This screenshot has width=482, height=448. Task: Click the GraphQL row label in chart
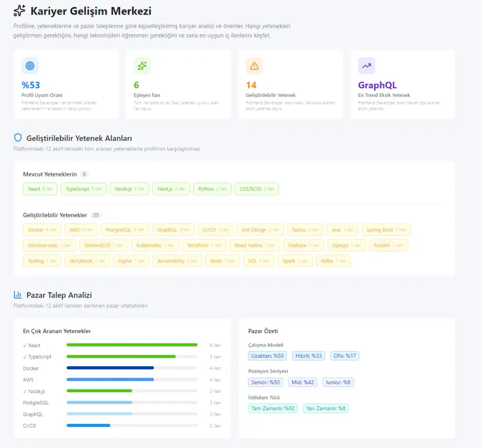pyautogui.click(x=33, y=414)
